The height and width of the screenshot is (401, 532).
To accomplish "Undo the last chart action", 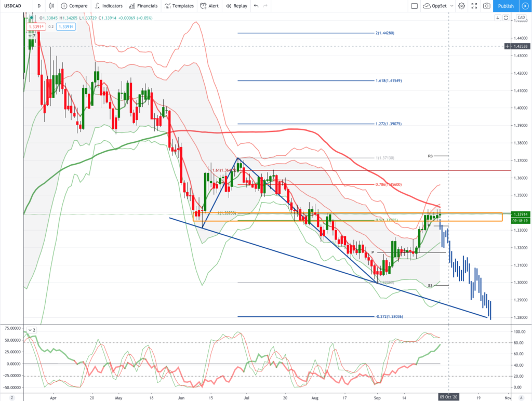I will tap(256, 6).
